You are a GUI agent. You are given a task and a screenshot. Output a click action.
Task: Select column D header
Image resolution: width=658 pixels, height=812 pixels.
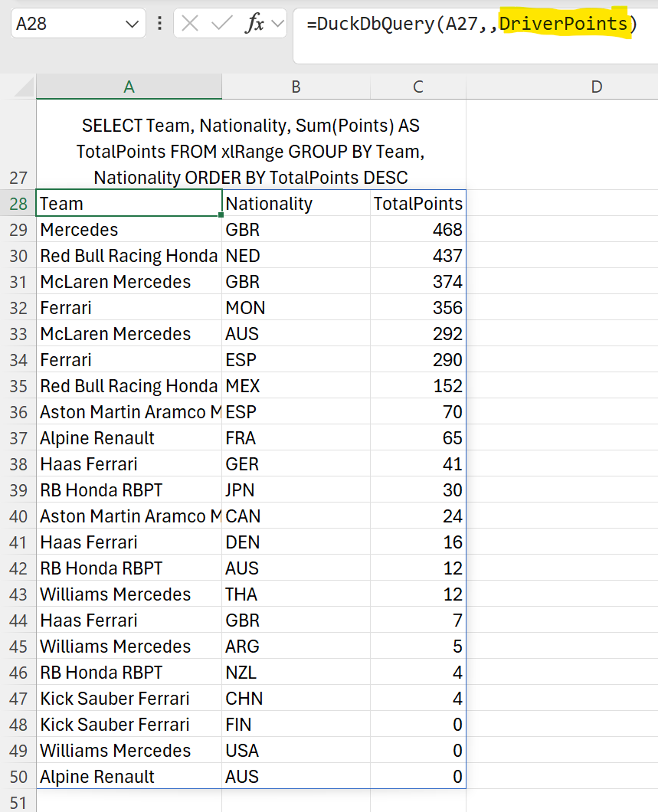tap(596, 87)
